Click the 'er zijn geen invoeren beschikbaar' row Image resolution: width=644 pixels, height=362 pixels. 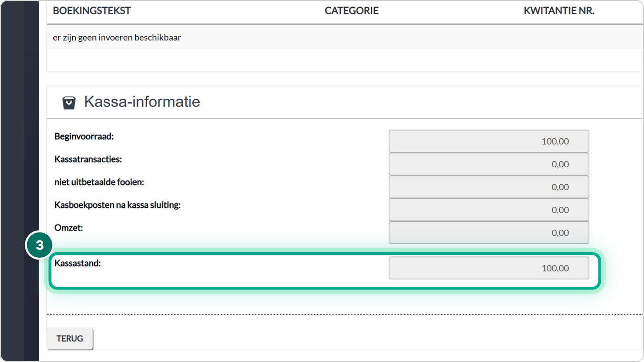pyautogui.click(x=345, y=38)
